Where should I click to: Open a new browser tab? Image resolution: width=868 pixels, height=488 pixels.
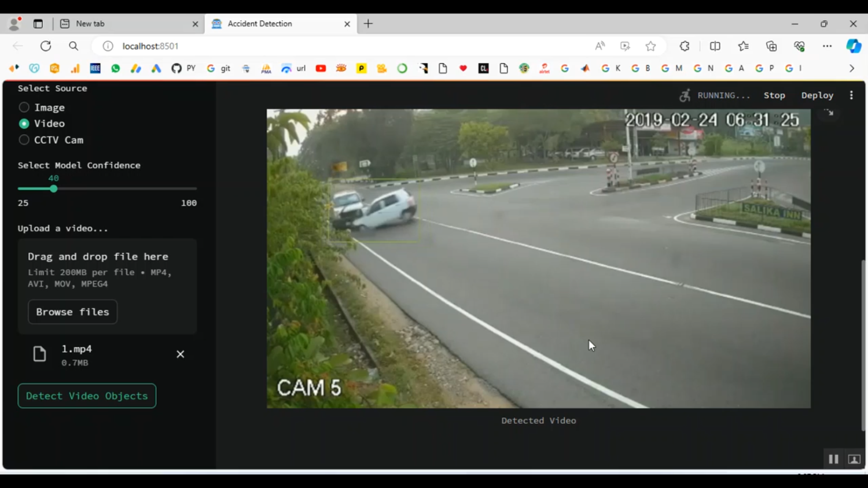(x=369, y=24)
